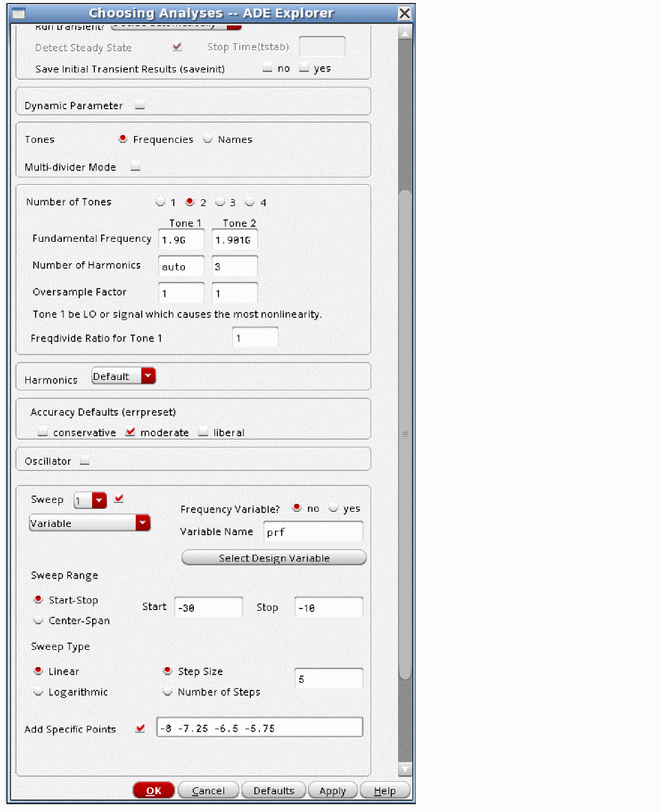Viewport: 662px width, 812px height.
Task: Click Tone 1 Oversample Factor field
Action: pyautogui.click(x=181, y=293)
